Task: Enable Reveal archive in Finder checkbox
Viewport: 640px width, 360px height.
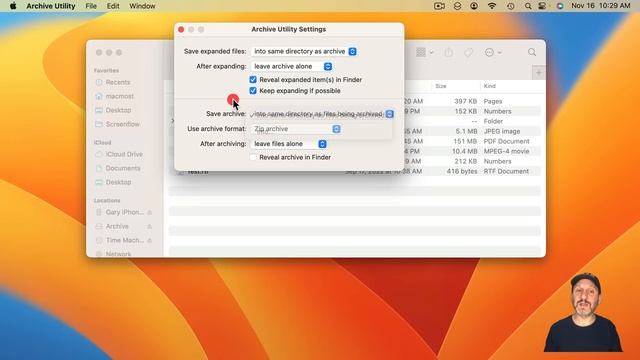Action: coord(253,157)
